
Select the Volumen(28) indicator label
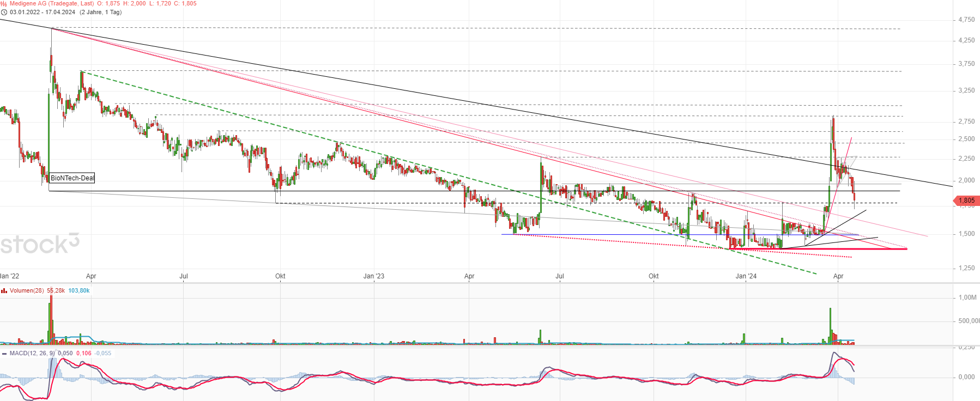tap(27, 291)
